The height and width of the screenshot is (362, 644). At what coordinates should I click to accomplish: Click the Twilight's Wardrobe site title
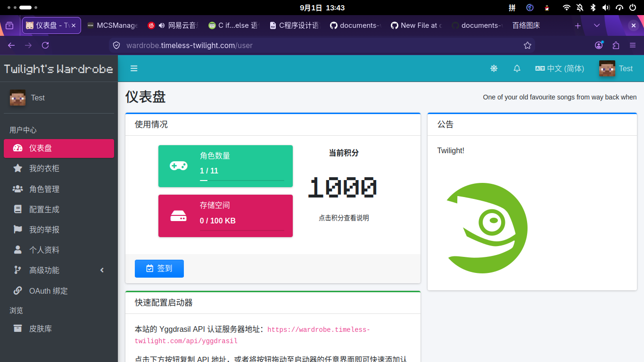click(x=58, y=69)
